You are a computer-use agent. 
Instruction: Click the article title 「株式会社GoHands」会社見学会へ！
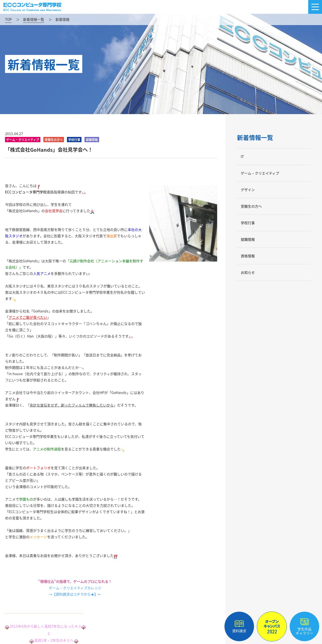pos(49,150)
